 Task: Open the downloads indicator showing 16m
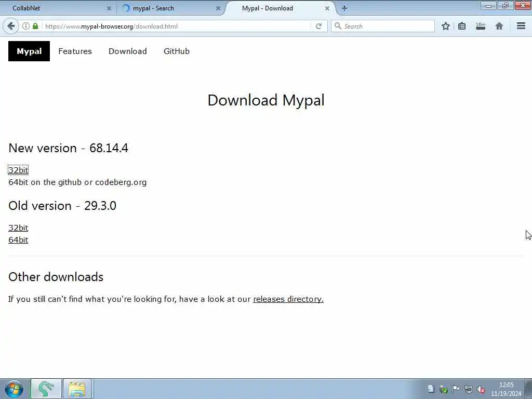click(481, 26)
